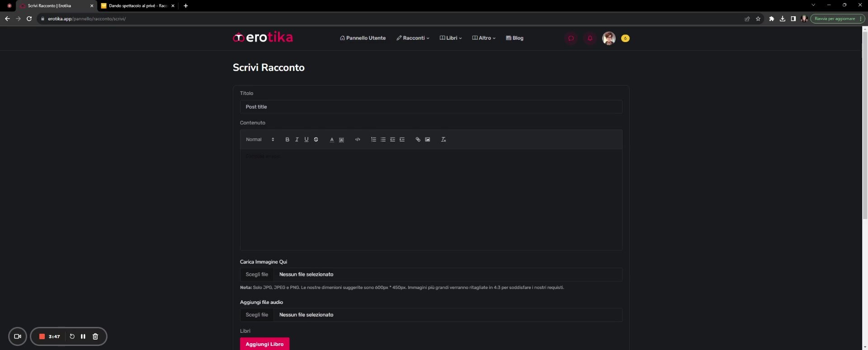Insert an image into the editor

(427, 140)
